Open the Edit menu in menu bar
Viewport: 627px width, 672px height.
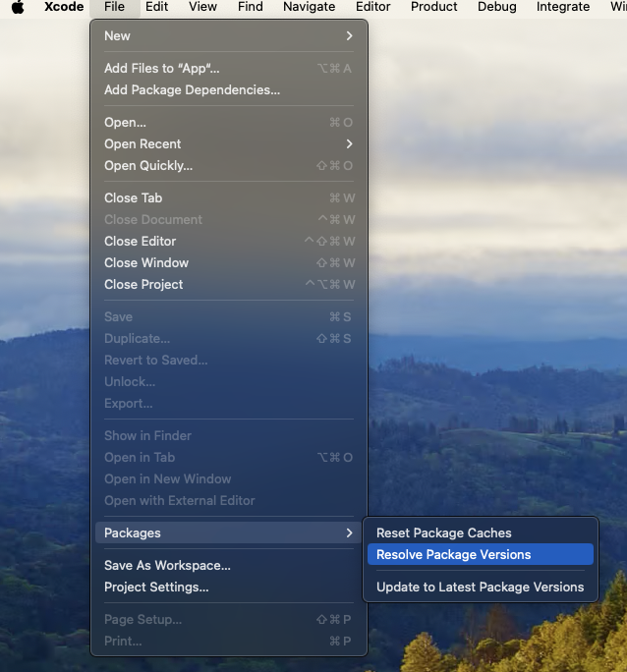[x=156, y=7]
